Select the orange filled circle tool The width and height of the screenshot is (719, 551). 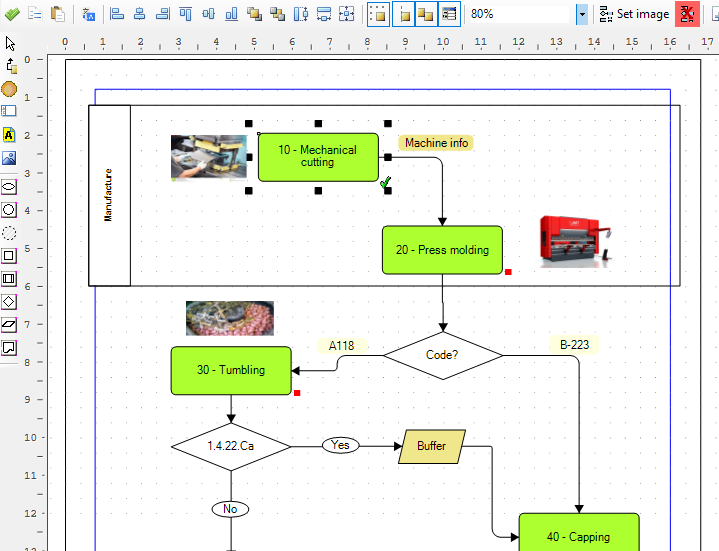point(9,89)
